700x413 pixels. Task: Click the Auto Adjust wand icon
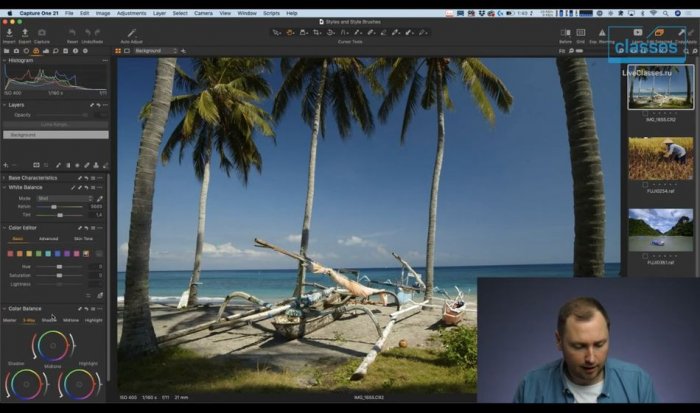coord(131,33)
